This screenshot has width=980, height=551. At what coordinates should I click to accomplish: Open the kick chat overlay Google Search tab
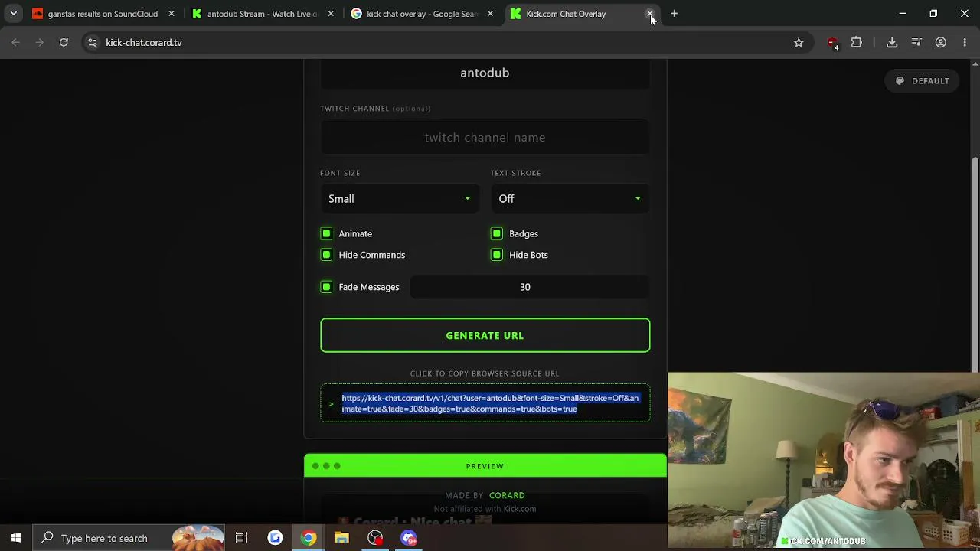coord(423,13)
